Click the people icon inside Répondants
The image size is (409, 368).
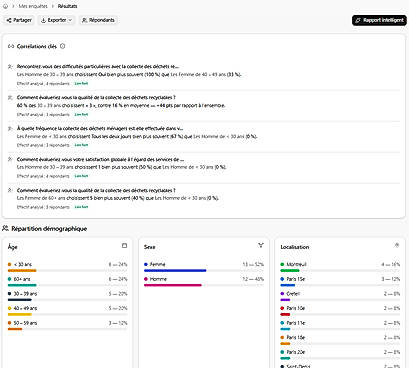pos(85,20)
